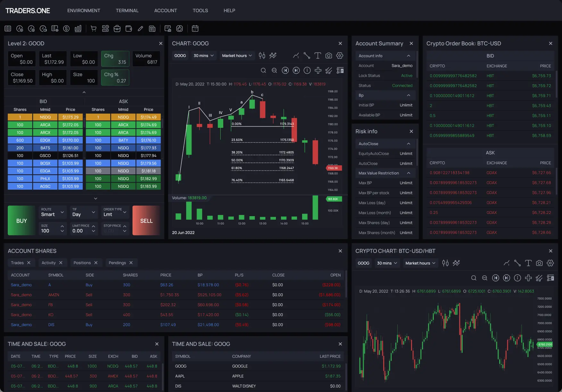
Task: Click the green BUY button
Action: pos(21,220)
